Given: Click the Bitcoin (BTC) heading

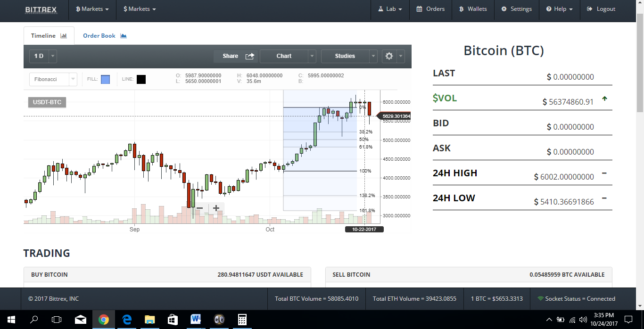Looking at the screenshot, I should pos(504,50).
